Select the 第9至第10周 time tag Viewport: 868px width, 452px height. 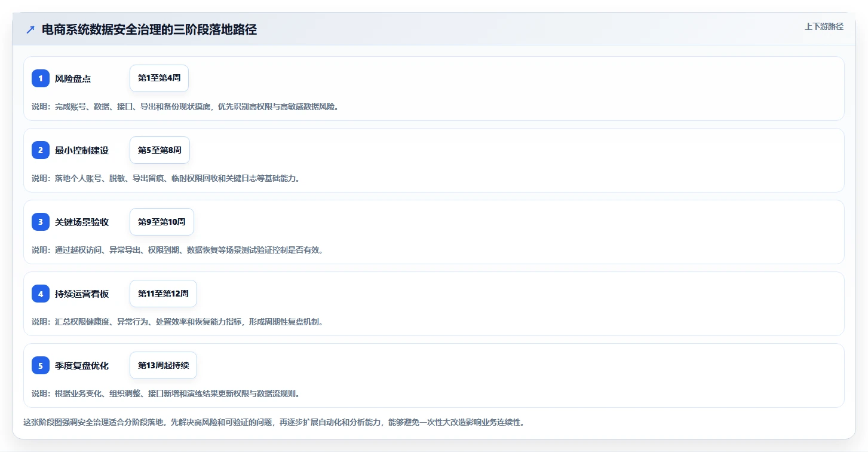coord(162,222)
